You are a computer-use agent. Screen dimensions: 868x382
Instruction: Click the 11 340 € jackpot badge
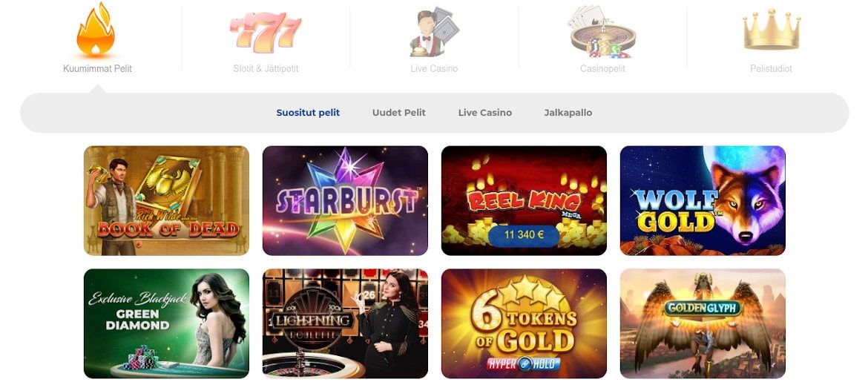(524, 234)
